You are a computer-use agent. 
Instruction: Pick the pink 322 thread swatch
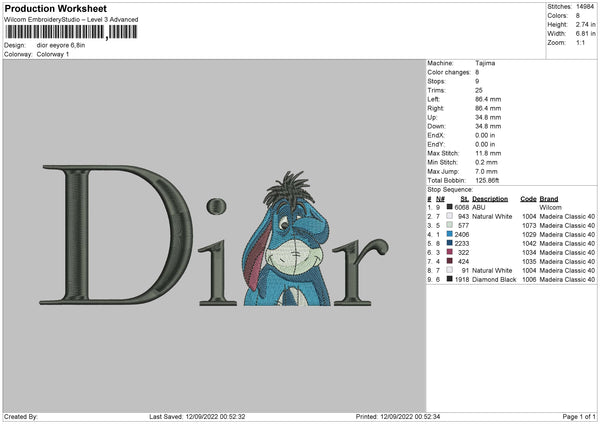pyautogui.click(x=449, y=252)
